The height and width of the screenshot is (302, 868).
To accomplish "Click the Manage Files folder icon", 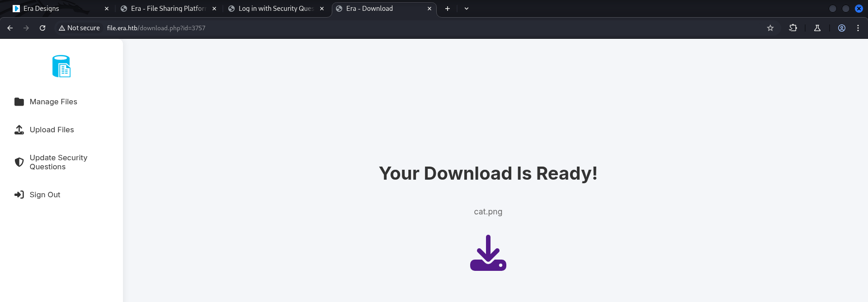I will (x=19, y=102).
